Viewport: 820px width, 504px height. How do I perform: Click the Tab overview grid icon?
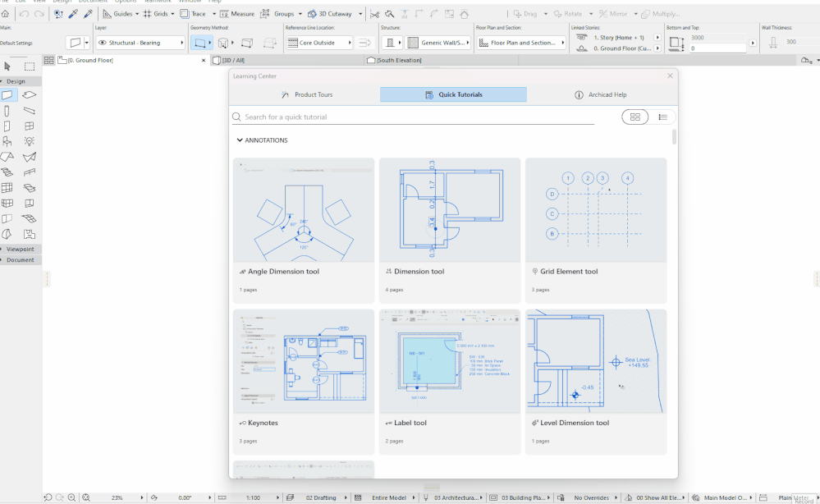click(x=48, y=60)
